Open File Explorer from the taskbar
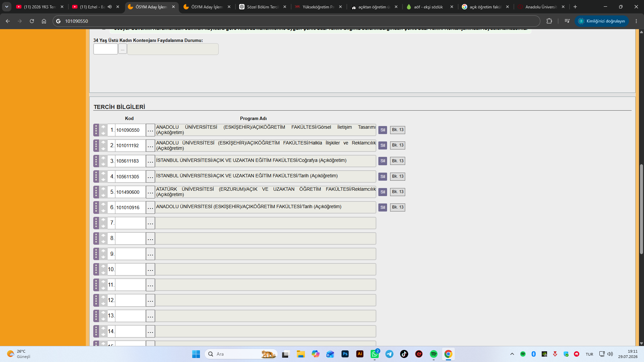 click(x=301, y=354)
